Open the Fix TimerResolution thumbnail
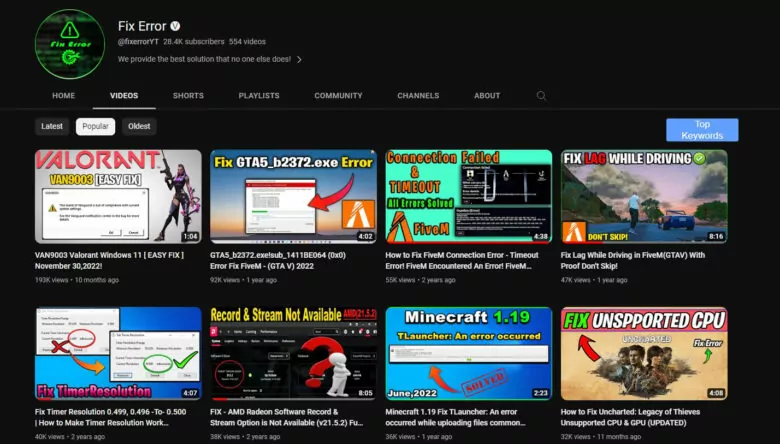This screenshot has height=444, width=780. pos(118,354)
